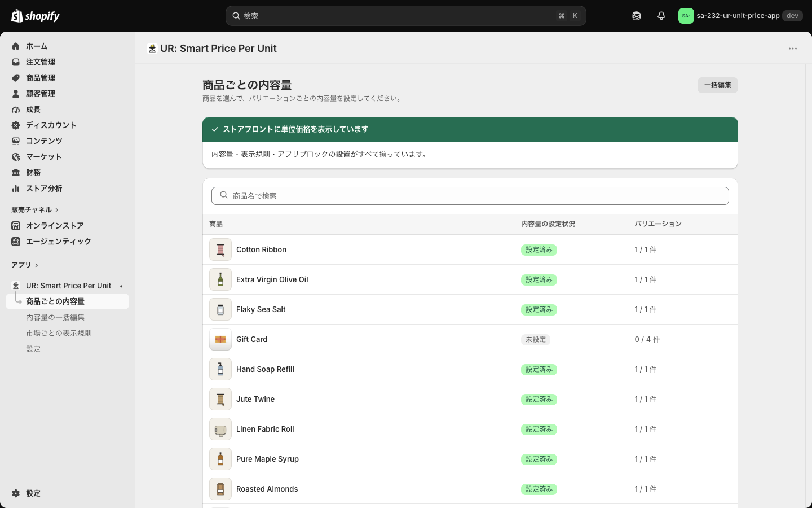
Task: Open 内容量の一括編集 in the sidebar
Action: click(x=55, y=317)
